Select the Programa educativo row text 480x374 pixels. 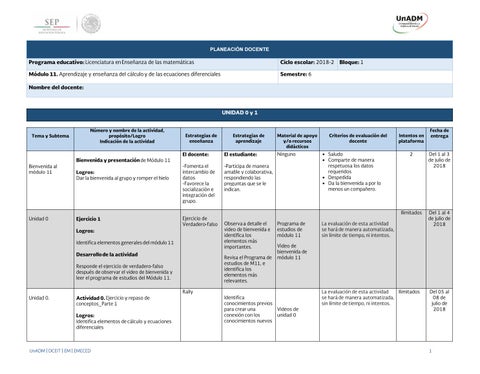click(x=111, y=62)
